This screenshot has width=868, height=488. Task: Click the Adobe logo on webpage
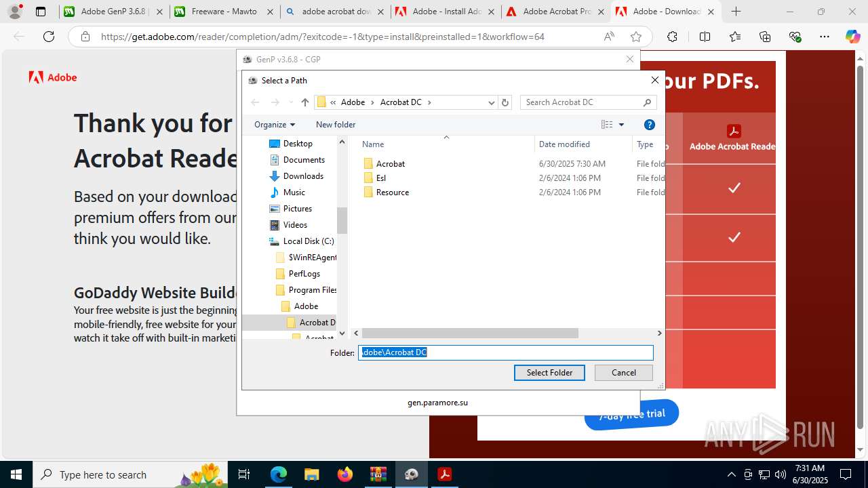[x=53, y=77]
